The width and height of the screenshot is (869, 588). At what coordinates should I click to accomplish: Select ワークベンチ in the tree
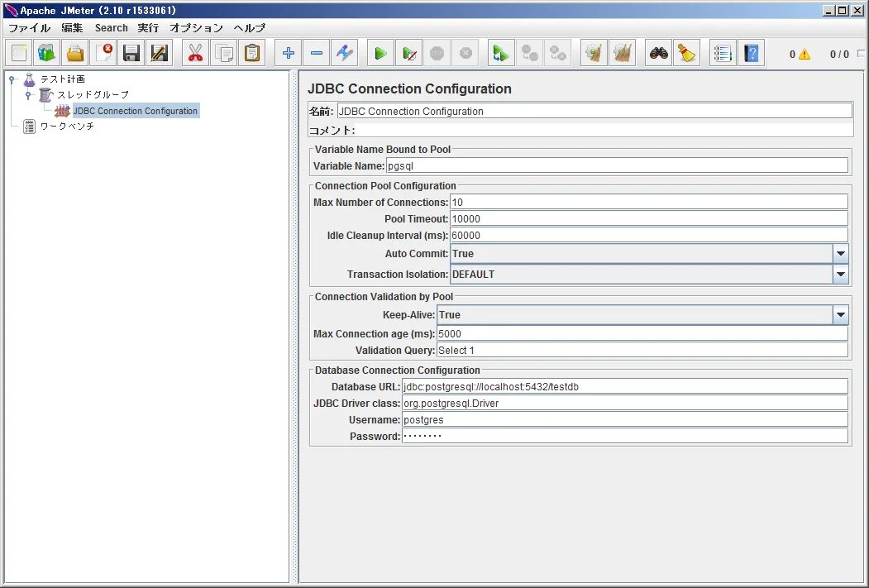[67, 127]
